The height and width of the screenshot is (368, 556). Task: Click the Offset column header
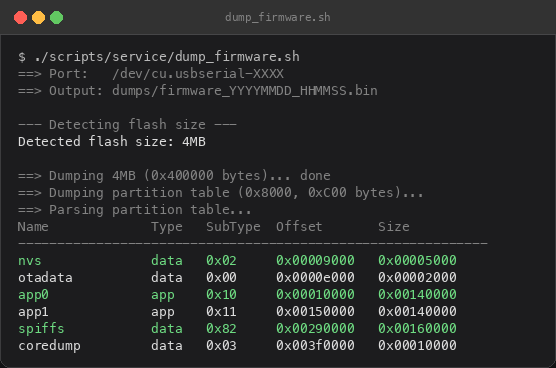coord(299,227)
